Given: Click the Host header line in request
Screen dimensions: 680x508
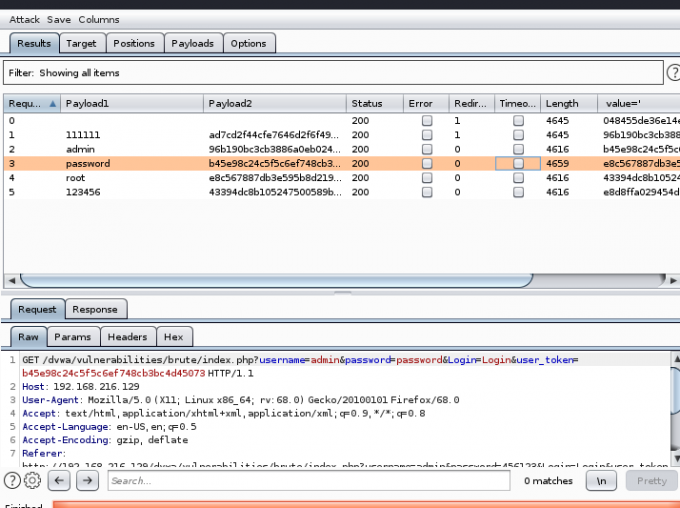Looking at the screenshot, I should coord(81,387).
